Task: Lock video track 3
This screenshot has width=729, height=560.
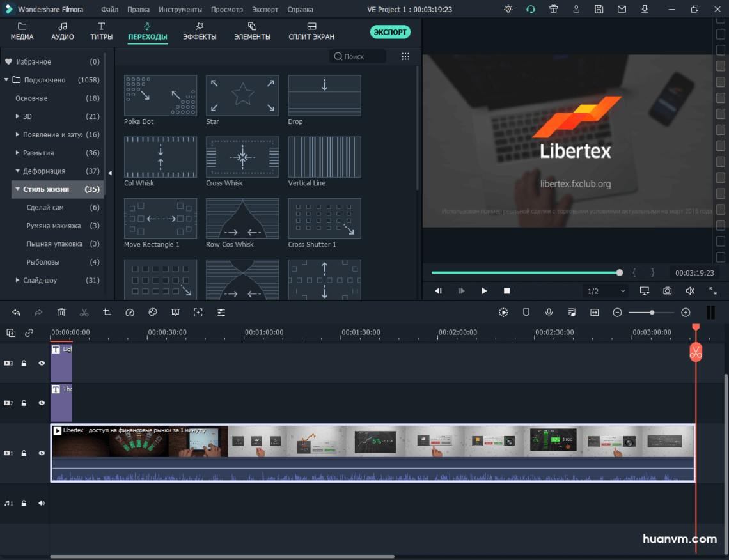Action: coord(24,363)
